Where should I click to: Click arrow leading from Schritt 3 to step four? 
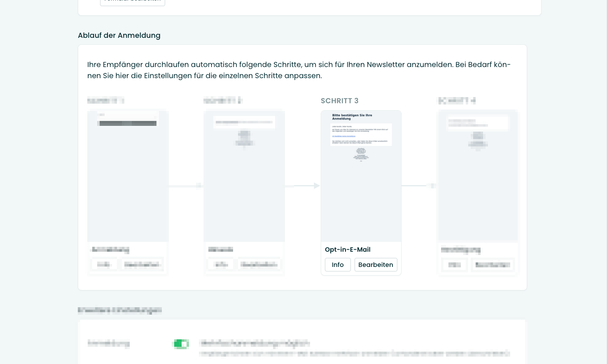point(419,186)
